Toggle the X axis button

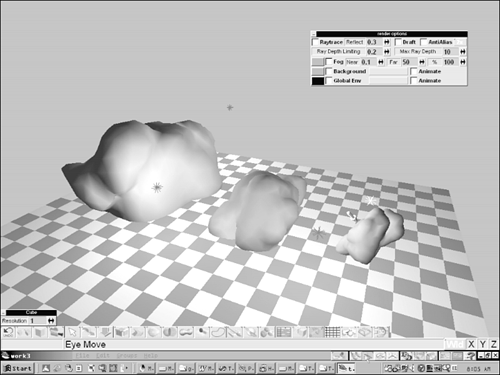pos(471,344)
